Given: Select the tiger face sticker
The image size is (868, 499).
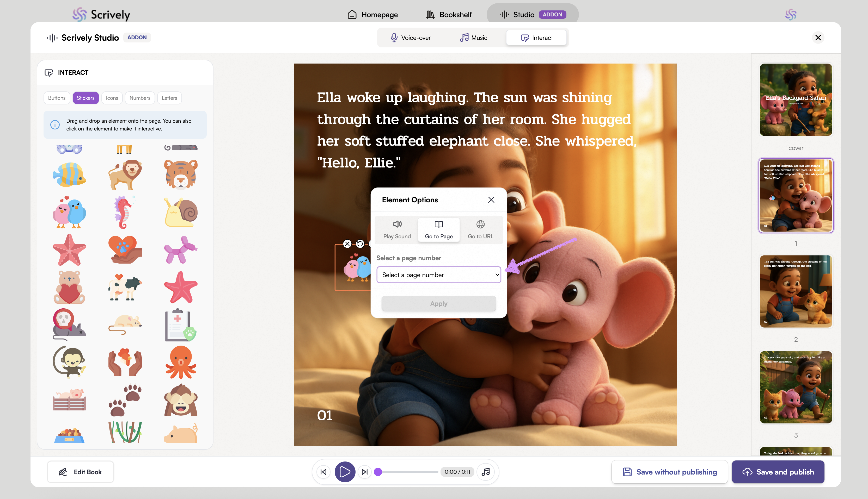Looking at the screenshot, I should click(x=181, y=174).
